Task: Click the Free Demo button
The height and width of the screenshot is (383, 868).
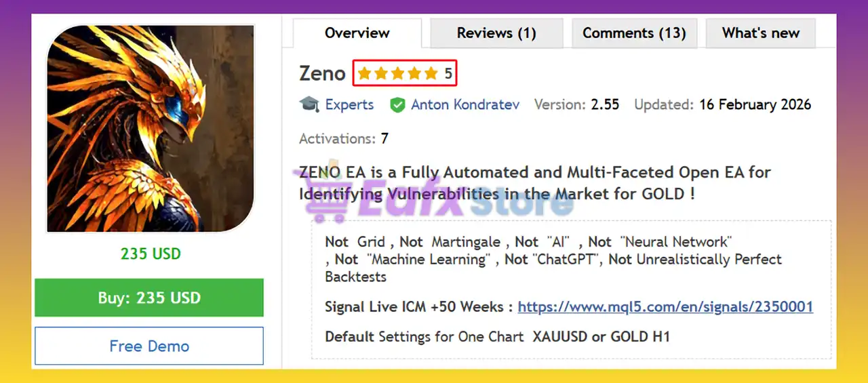Action: tap(149, 346)
